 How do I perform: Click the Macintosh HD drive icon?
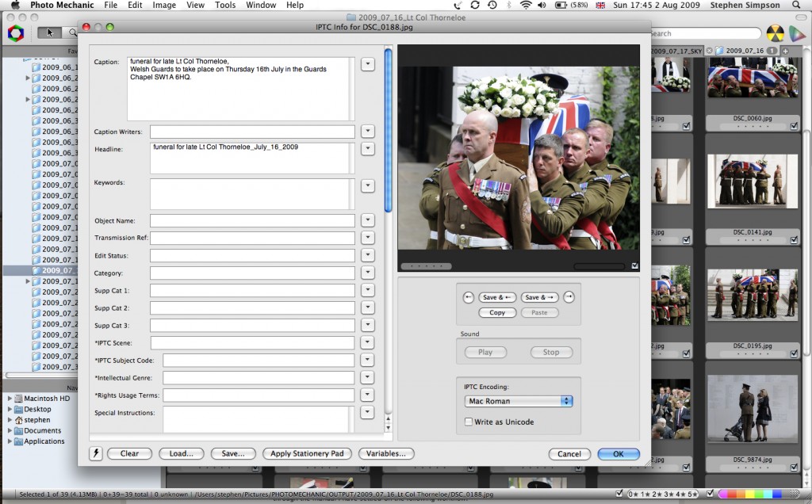pos(19,399)
